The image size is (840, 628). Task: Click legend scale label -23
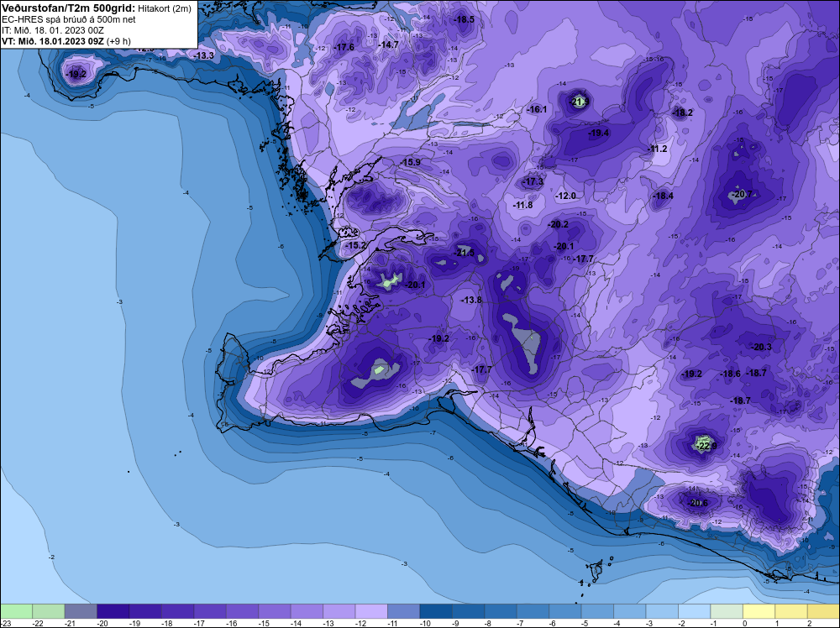pos(5,623)
